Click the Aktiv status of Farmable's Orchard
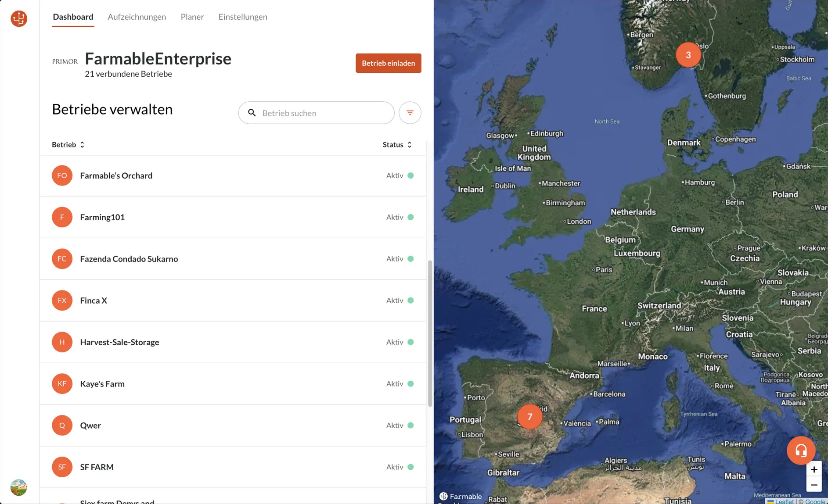Screen dimensions: 828x504 [400, 175]
